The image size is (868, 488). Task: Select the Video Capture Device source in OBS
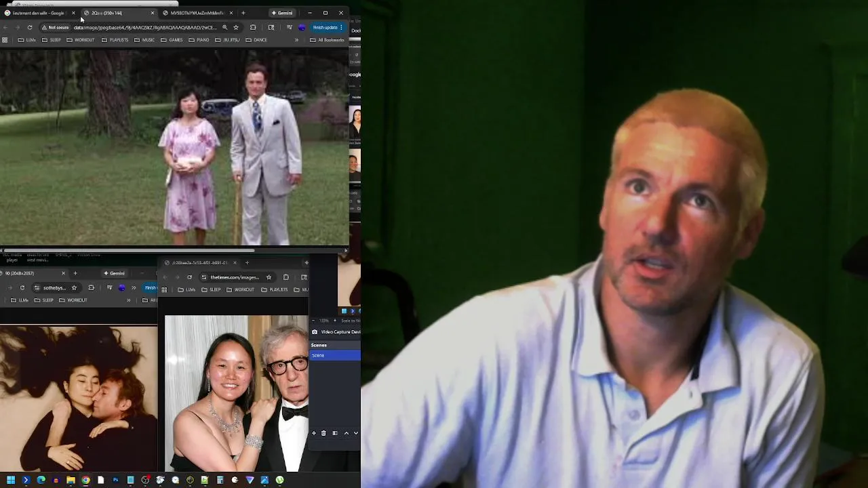336,332
